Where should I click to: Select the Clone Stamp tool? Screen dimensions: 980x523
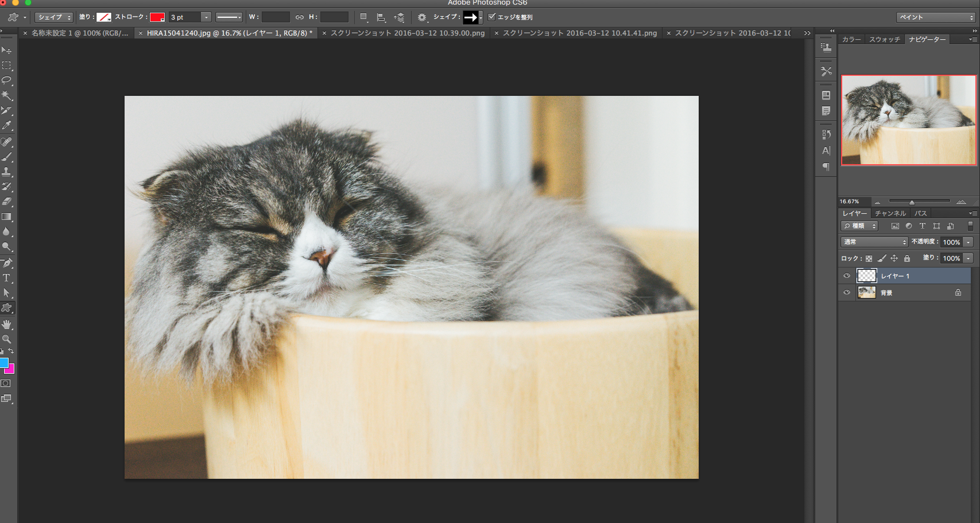coord(7,172)
